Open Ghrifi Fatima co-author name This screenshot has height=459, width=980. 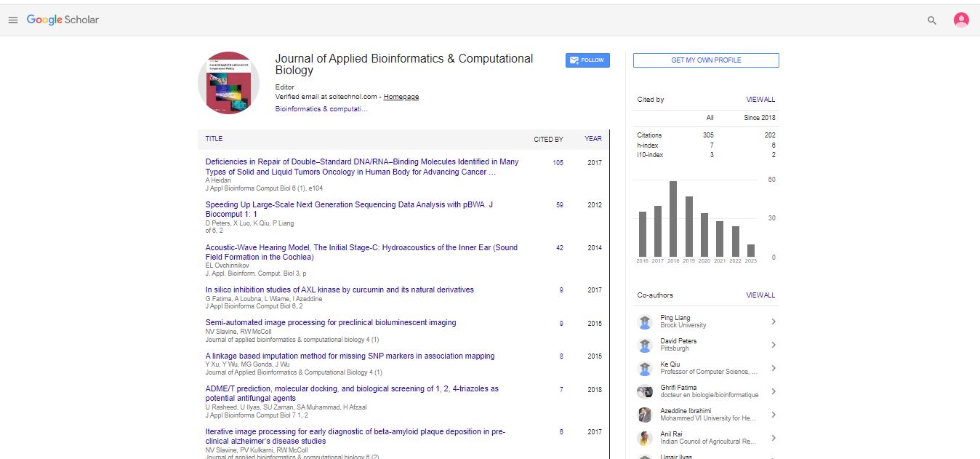pyautogui.click(x=678, y=388)
